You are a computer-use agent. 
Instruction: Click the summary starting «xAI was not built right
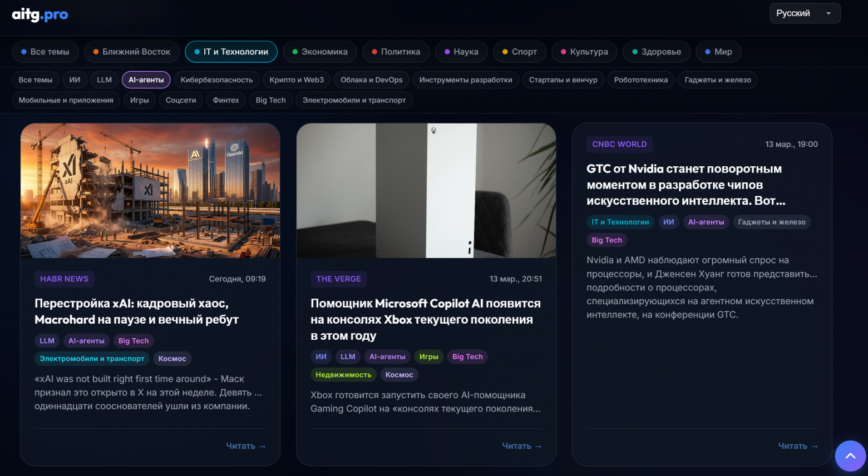(149, 393)
